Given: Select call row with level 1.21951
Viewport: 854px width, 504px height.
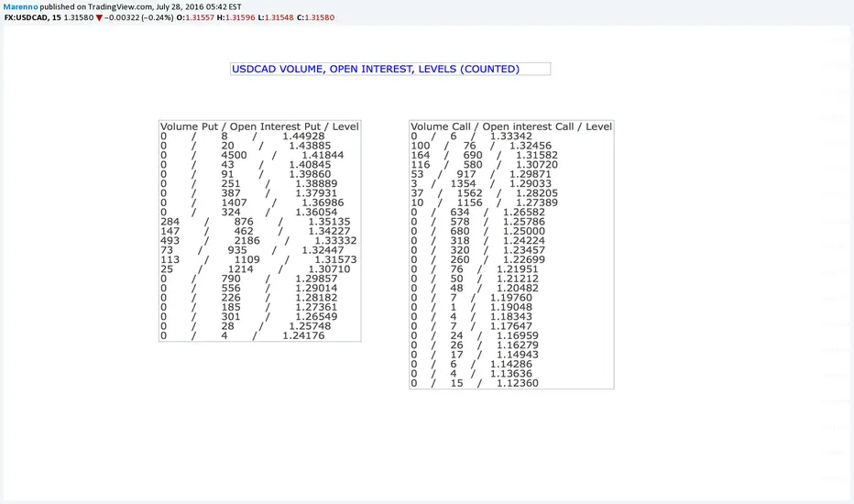Looking at the screenshot, I should (x=475, y=269).
